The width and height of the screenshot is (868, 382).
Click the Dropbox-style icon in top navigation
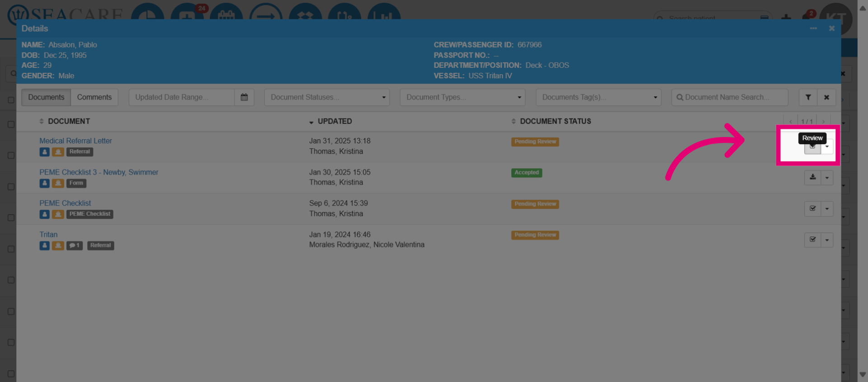(306, 13)
